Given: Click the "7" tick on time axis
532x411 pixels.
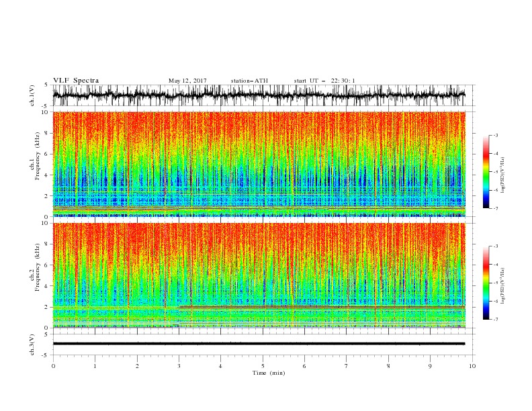Looking at the screenshot, I should 347,366.
